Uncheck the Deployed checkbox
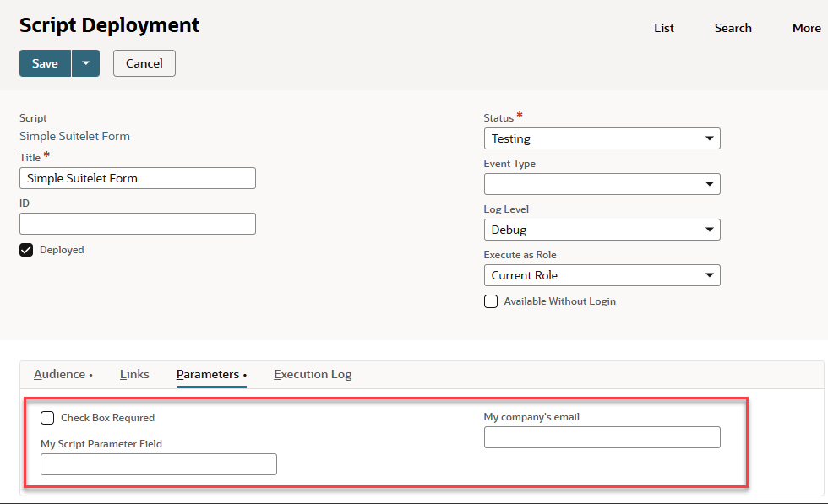This screenshot has width=828, height=504. (x=26, y=250)
